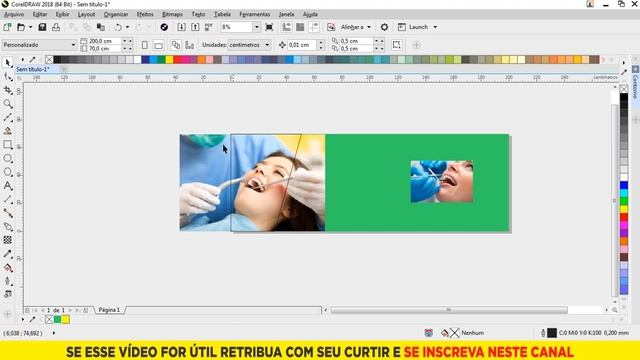Screen dimensions: 640x360
Task: Select the Connector tool
Action: 7,213
